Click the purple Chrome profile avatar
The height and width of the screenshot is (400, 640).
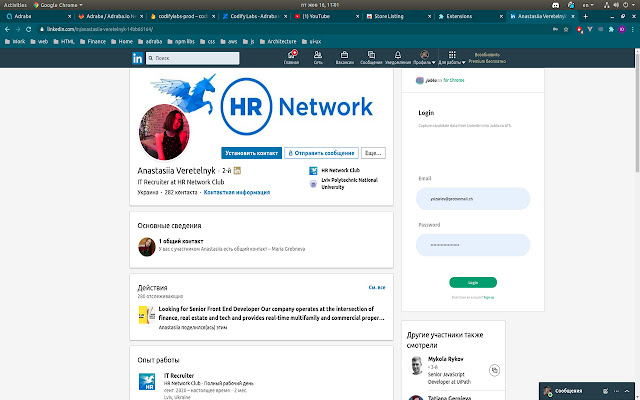click(622, 29)
